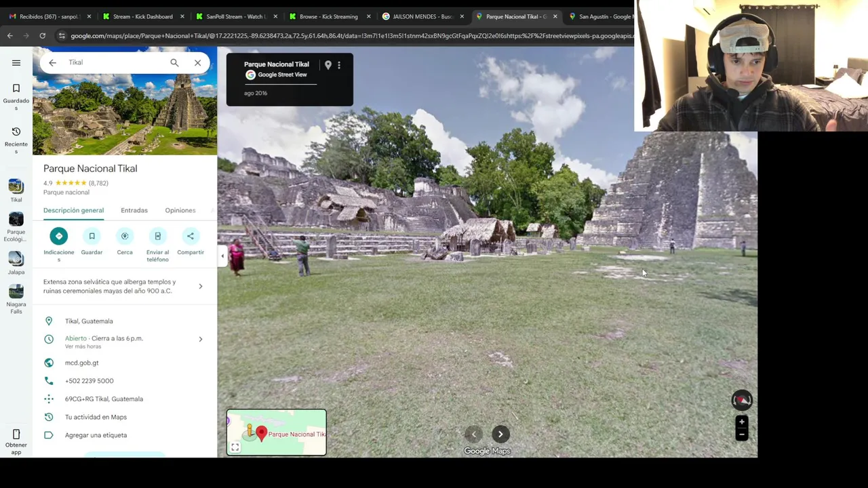
Task: Click the site info icon in address bar
Action: 62,36
